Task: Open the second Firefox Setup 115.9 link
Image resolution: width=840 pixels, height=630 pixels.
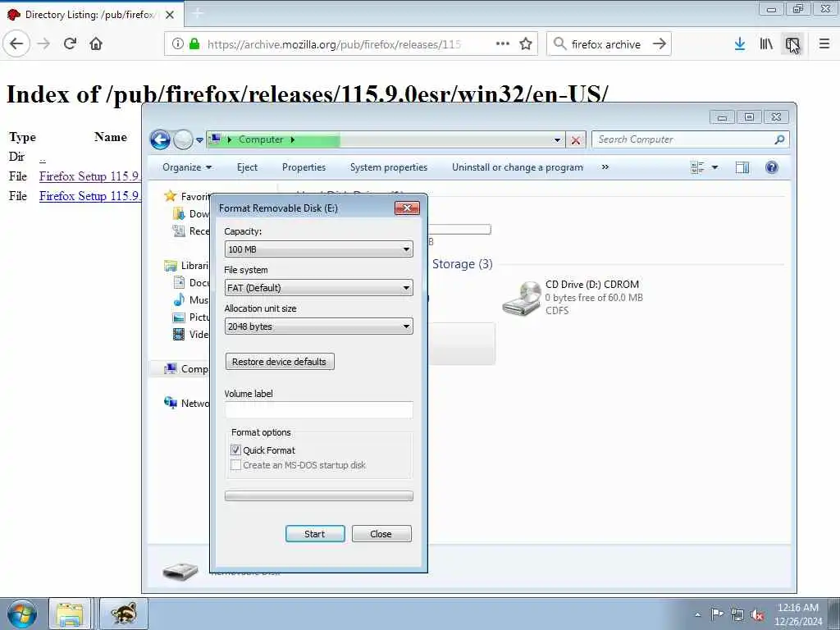Action: 89,196
